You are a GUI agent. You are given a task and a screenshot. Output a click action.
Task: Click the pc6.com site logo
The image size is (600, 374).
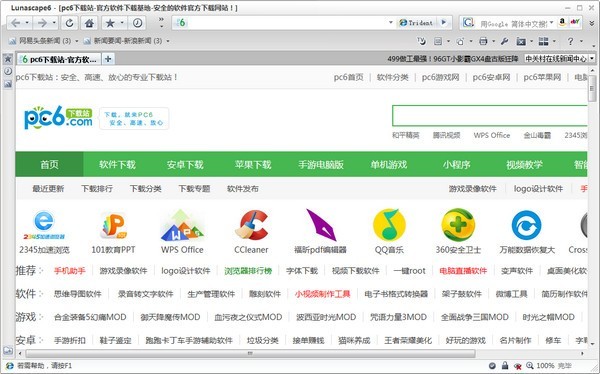58,118
